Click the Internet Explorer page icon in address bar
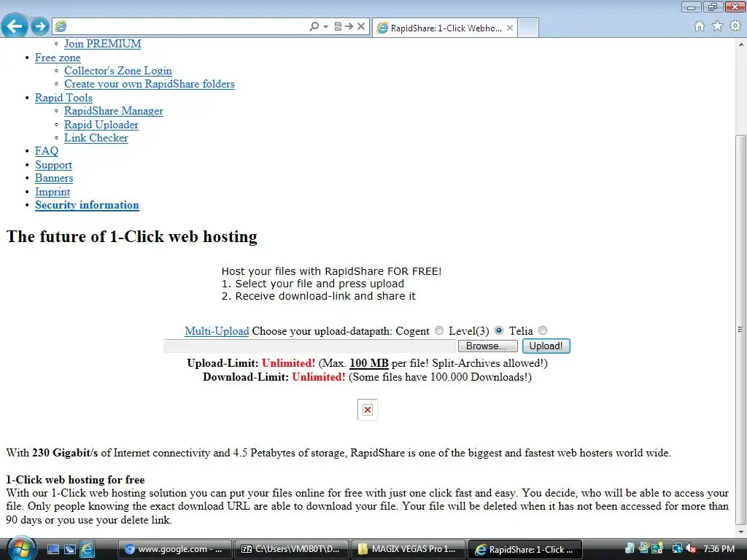The image size is (747, 560). tap(61, 27)
